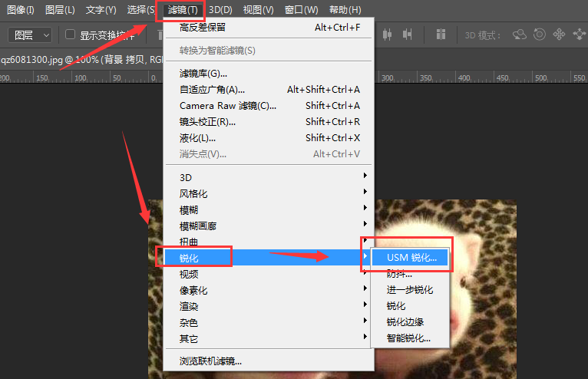Choose 智能锐化... in submenu
Screen dimensions: 588x379
(x=410, y=338)
